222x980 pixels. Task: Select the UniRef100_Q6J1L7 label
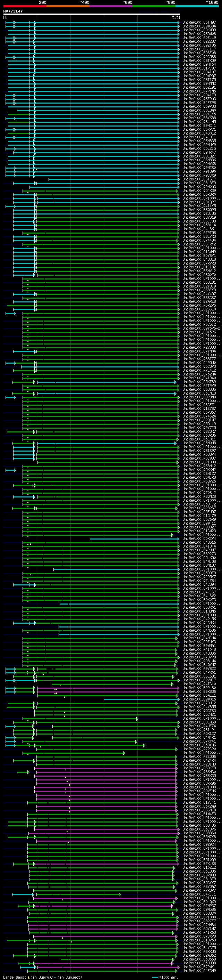click(199, 49)
